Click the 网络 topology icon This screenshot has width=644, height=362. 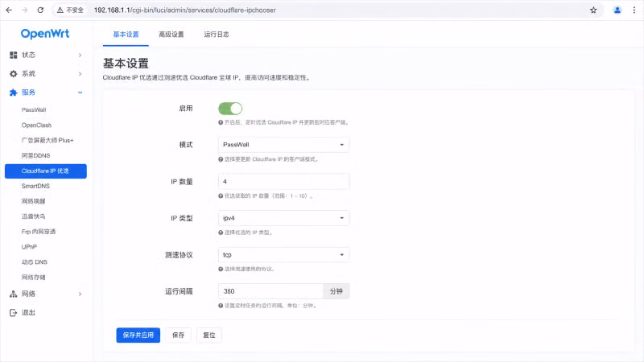coord(13,294)
